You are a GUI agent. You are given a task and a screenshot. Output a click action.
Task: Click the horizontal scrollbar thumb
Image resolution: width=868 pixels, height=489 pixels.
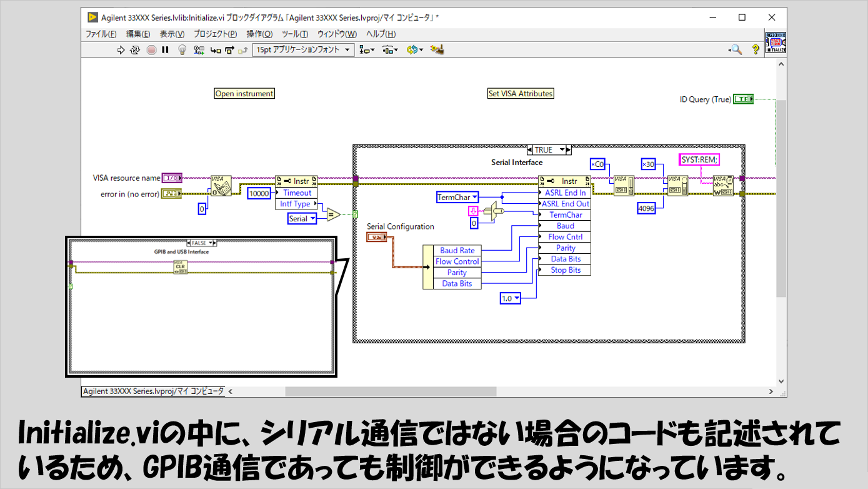[391, 391]
